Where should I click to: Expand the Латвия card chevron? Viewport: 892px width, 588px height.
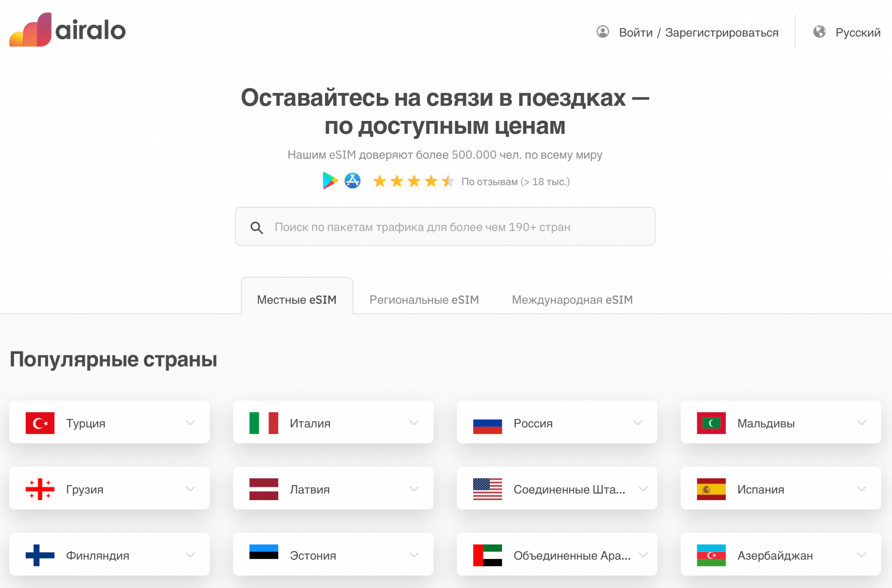(x=414, y=489)
